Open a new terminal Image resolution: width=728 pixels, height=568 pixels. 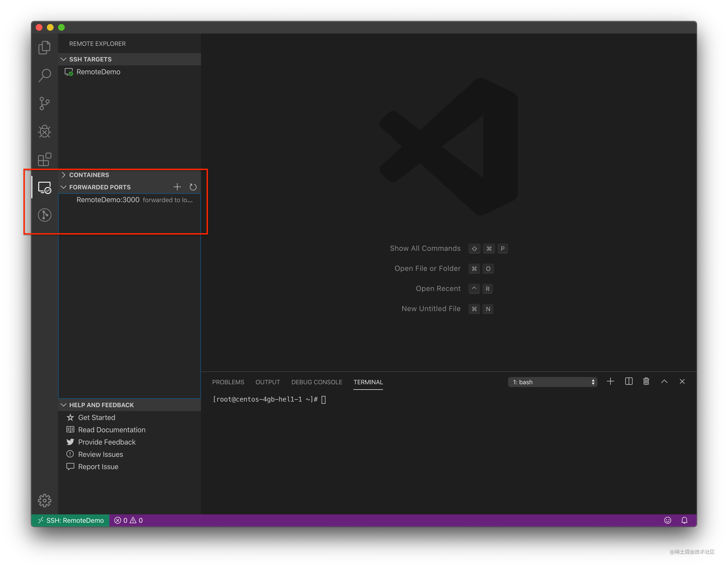point(610,381)
